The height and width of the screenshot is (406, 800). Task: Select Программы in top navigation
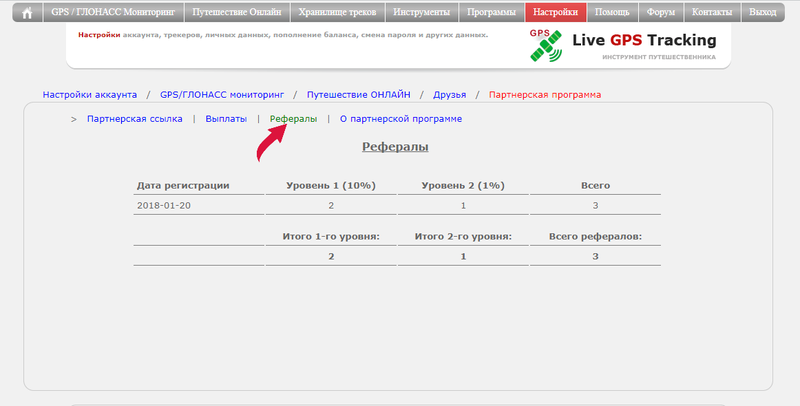[x=492, y=13]
